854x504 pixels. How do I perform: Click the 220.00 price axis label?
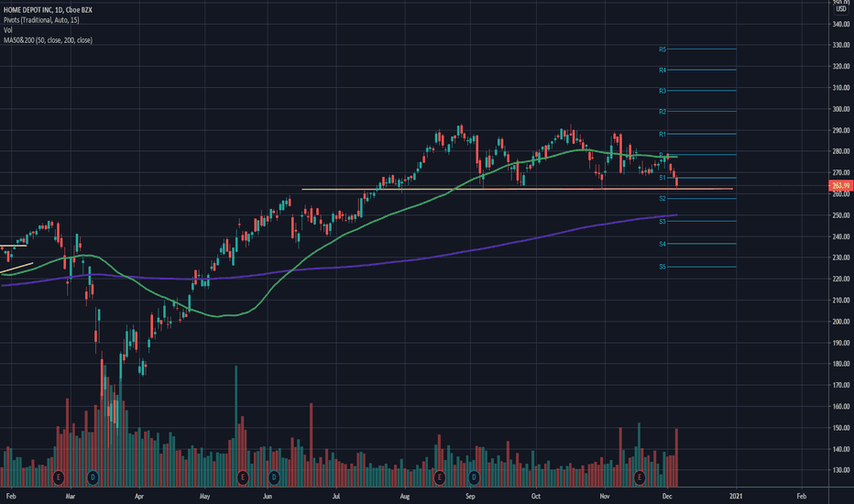(x=841, y=279)
